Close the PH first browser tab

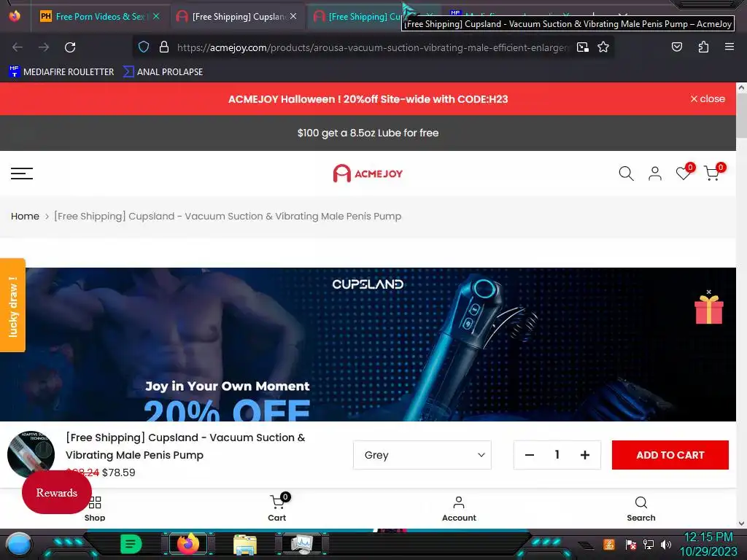click(x=156, y=16)
